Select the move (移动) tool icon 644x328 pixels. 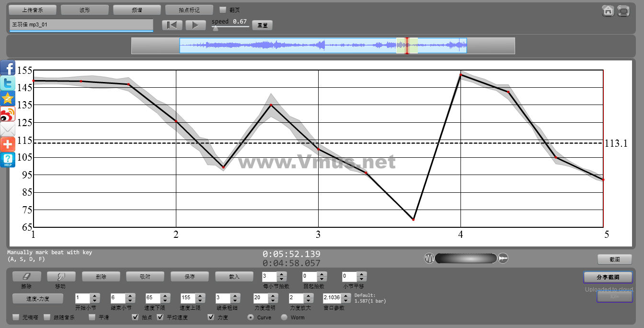(61, 277)
